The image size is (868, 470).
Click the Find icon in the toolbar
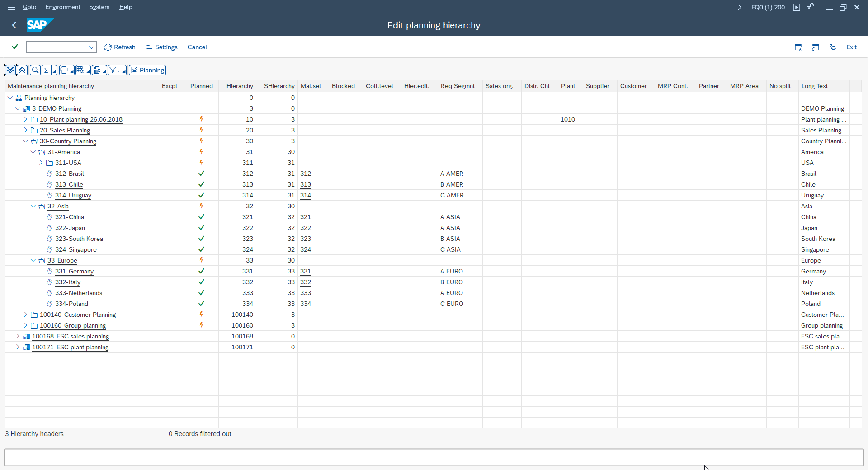[34, 70]
